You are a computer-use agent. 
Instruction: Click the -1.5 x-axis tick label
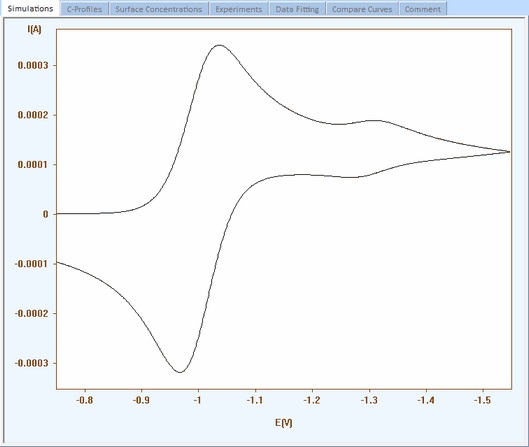[482, 400]
